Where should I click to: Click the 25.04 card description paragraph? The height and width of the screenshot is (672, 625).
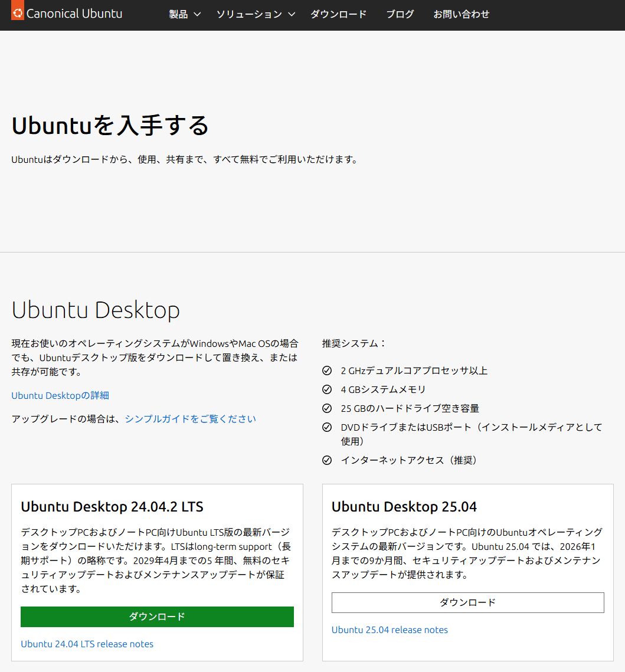point(467,553)
